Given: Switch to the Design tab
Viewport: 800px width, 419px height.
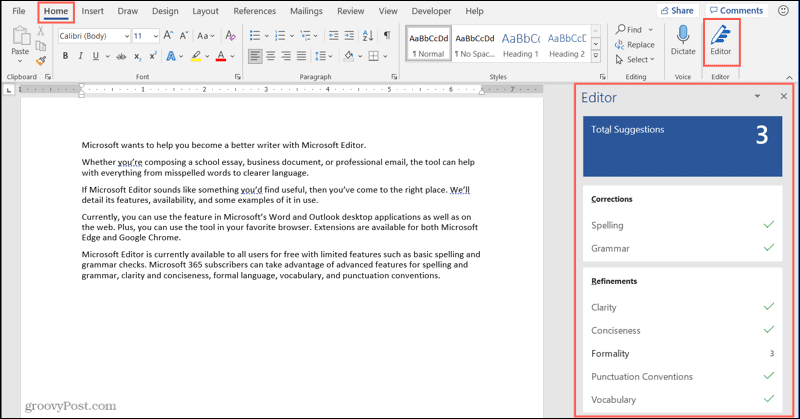Looking at the screenshot, I should tap(165, 11).
